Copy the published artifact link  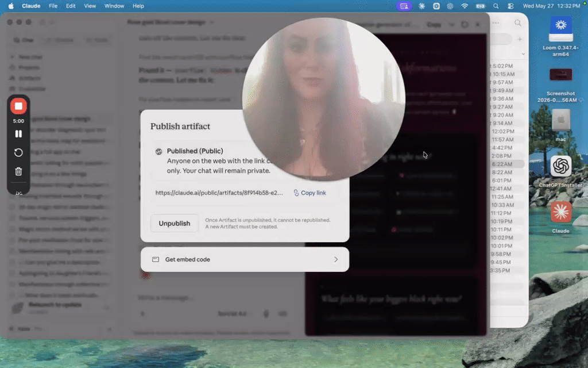point(310,193)
